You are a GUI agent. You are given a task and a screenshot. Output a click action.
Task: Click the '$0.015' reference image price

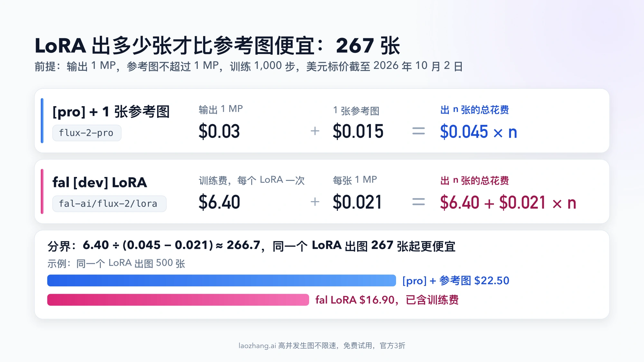pyautogui.click(x=358, y=131)
